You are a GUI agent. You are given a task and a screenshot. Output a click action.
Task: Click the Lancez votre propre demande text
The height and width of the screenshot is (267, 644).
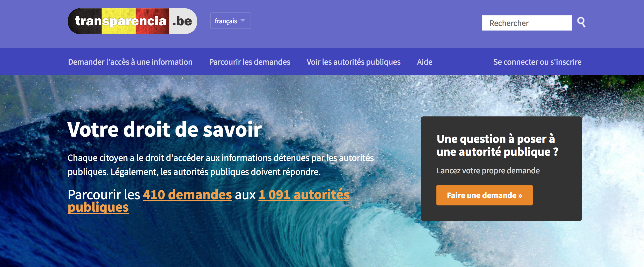(488, 170)
